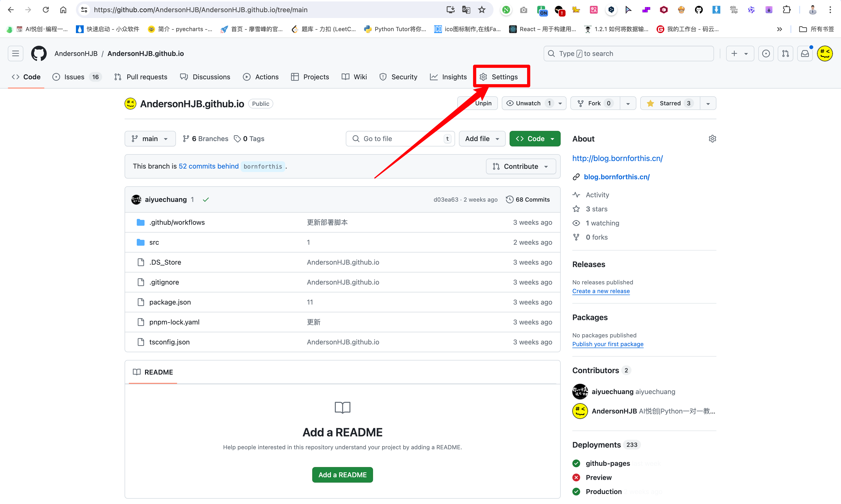Switch to the Actions tab
This screenshot has height=504, width=841.
261,77
